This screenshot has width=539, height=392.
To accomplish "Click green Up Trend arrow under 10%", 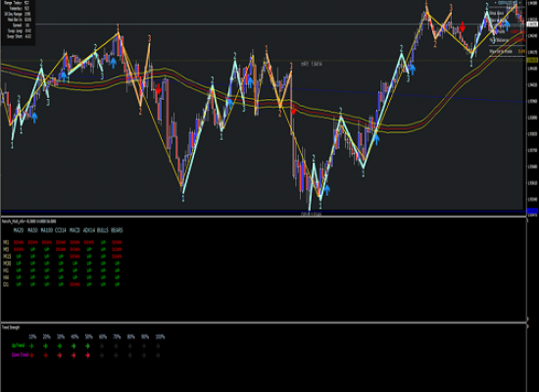I will (31, 346).
